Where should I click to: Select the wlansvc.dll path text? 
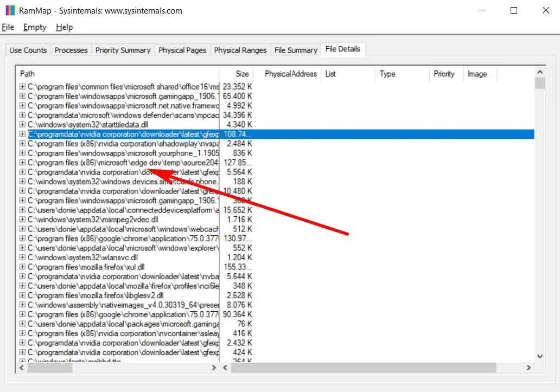pos(83,258)
